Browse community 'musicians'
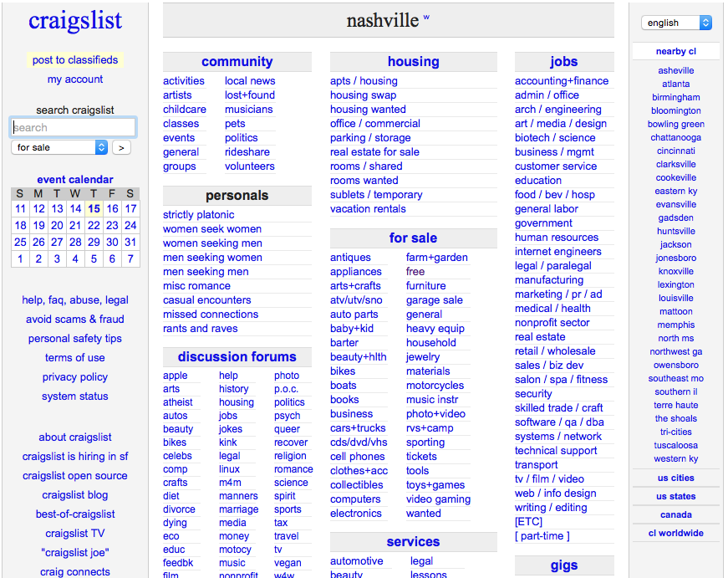This screenshot has height=578, width=728. (249, 110)
